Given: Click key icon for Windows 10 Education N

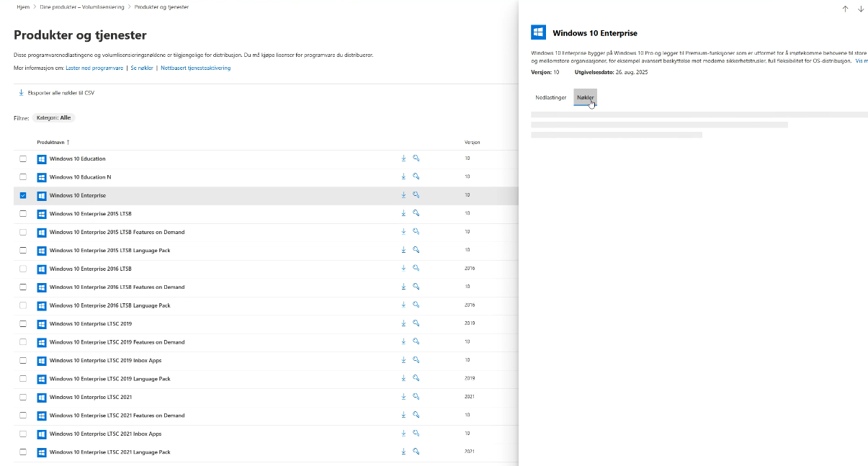Looking at the screenshot, I should [416, 176].
